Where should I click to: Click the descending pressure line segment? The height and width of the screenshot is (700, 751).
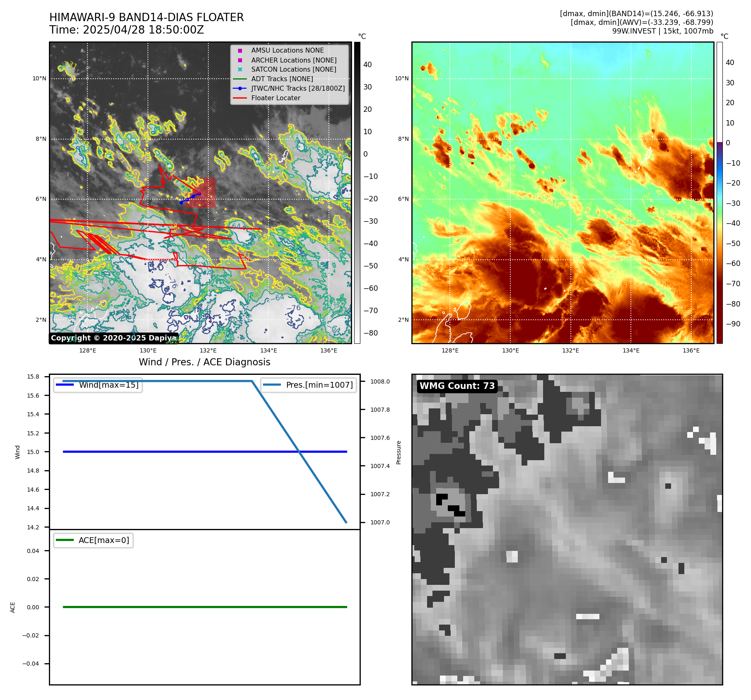(299, 451)
